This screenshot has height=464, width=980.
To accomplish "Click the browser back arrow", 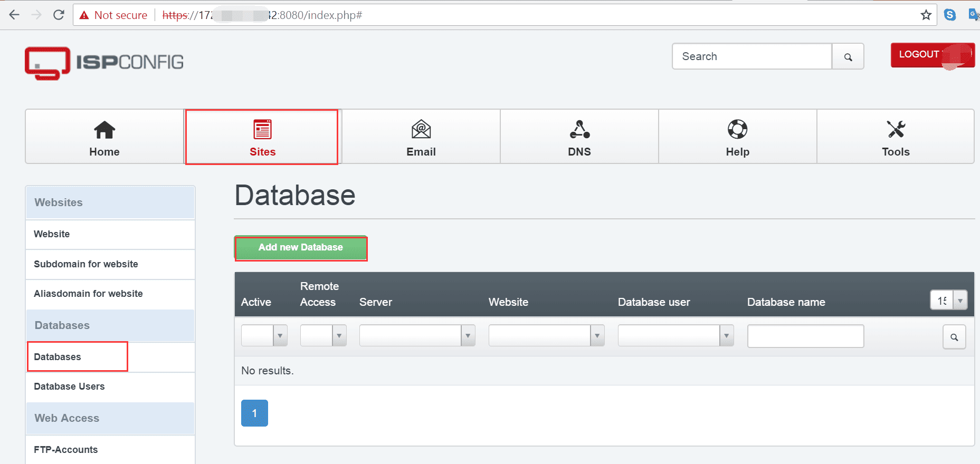I will [x=14, y=15].
